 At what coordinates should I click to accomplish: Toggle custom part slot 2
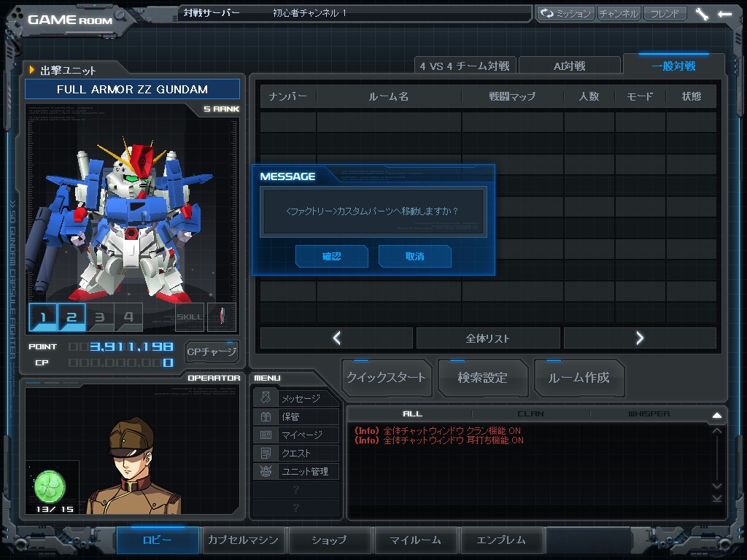point(71,317)
